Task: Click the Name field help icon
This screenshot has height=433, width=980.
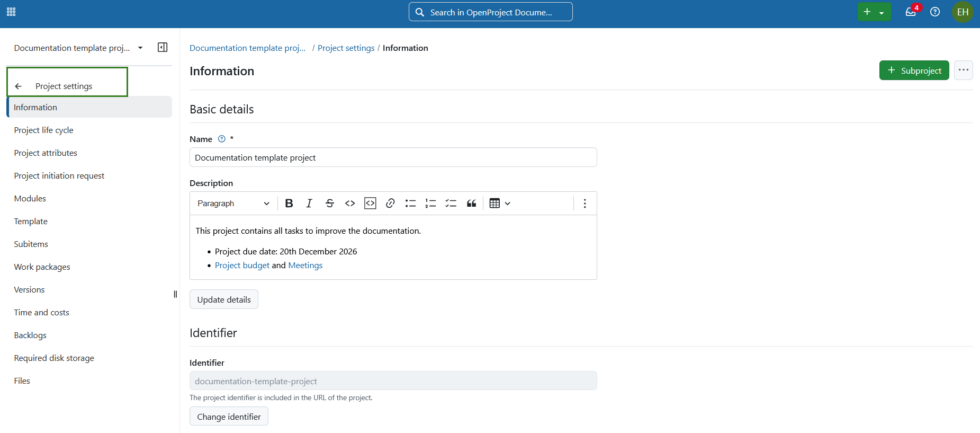Action: pos(222,139)
